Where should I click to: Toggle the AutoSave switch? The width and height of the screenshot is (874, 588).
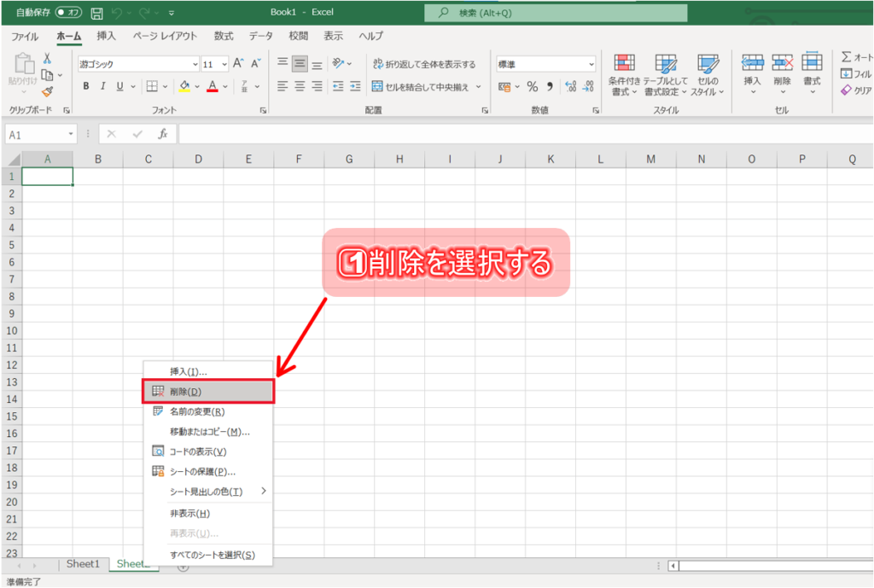coord(68,14)
